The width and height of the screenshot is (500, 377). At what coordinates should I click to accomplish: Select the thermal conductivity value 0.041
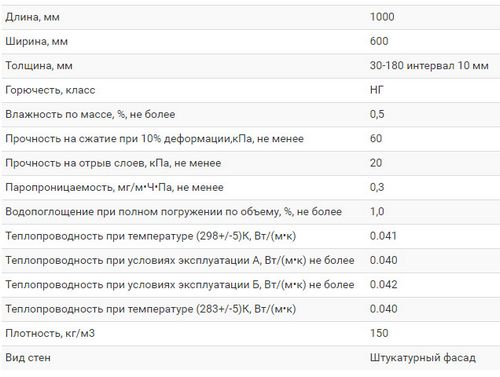(x=383, y=236)
